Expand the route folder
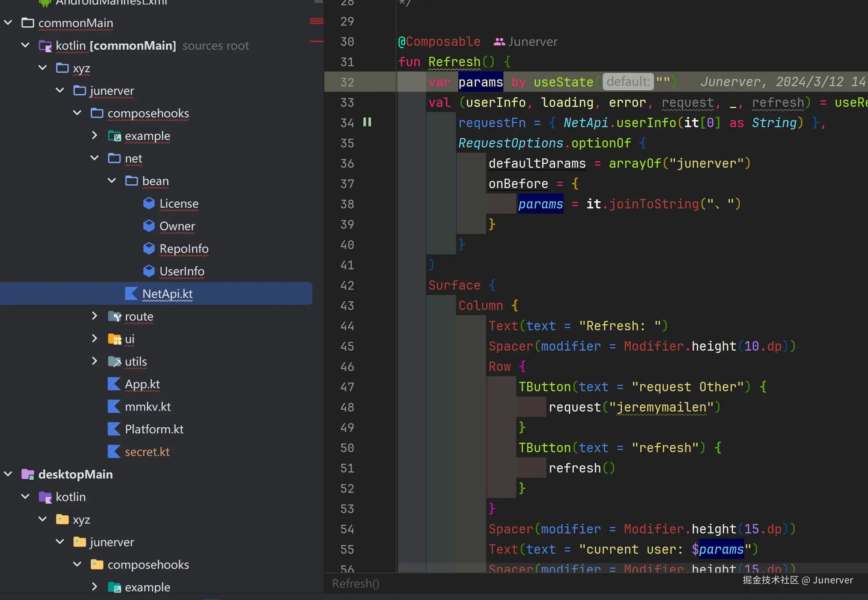This screenshot has width=868, height=600. point(95,316)
